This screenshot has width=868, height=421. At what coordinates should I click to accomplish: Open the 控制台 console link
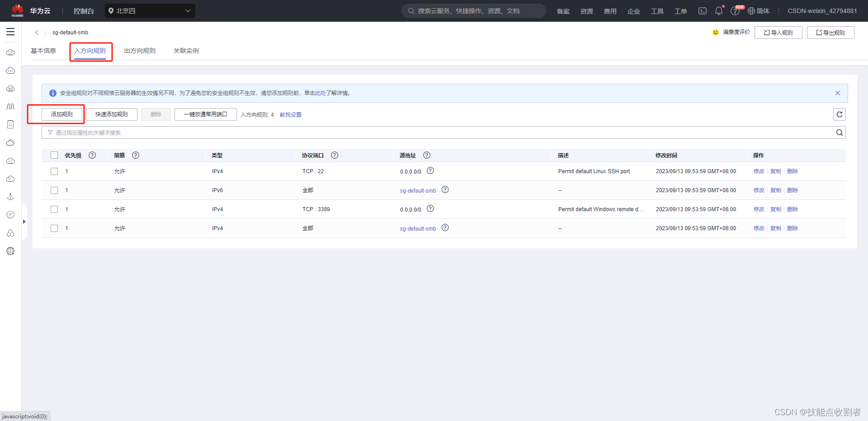point(84,11)
